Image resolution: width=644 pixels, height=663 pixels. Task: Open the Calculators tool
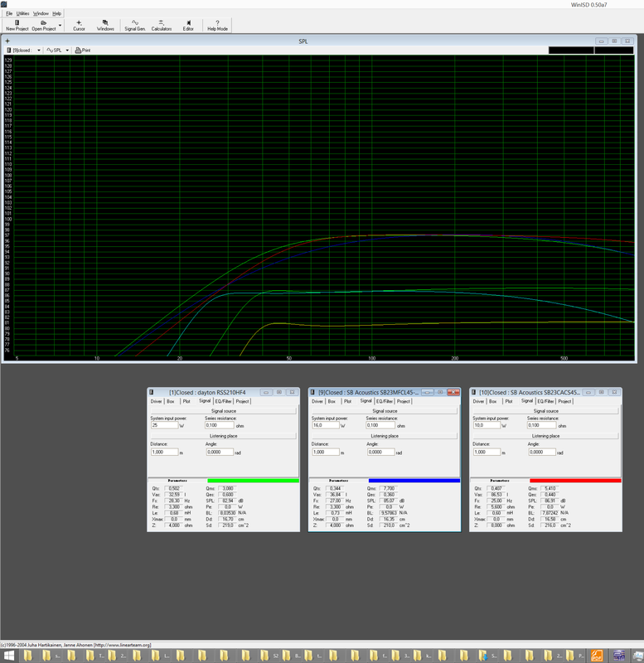pos(161,26)
